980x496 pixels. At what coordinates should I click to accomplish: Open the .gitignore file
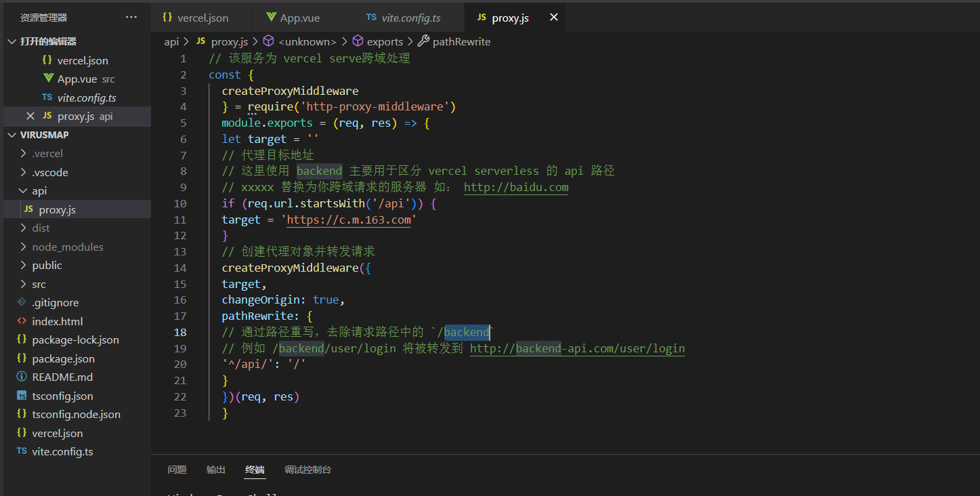click(77, 302)
